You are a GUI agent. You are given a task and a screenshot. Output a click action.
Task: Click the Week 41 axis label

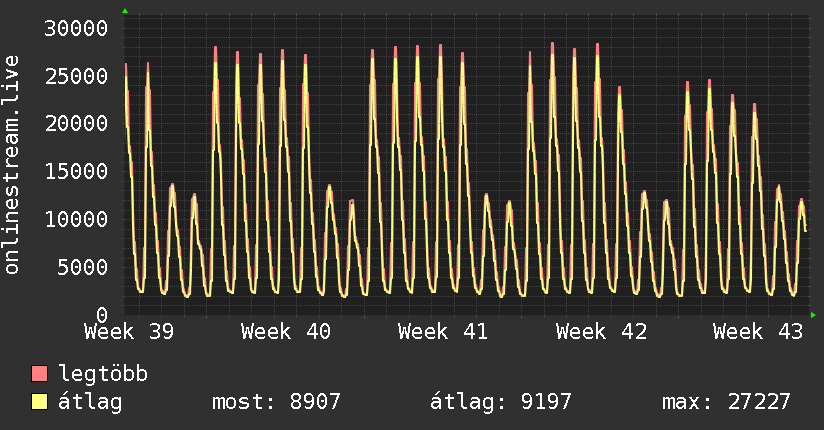(x=443, y=332)
